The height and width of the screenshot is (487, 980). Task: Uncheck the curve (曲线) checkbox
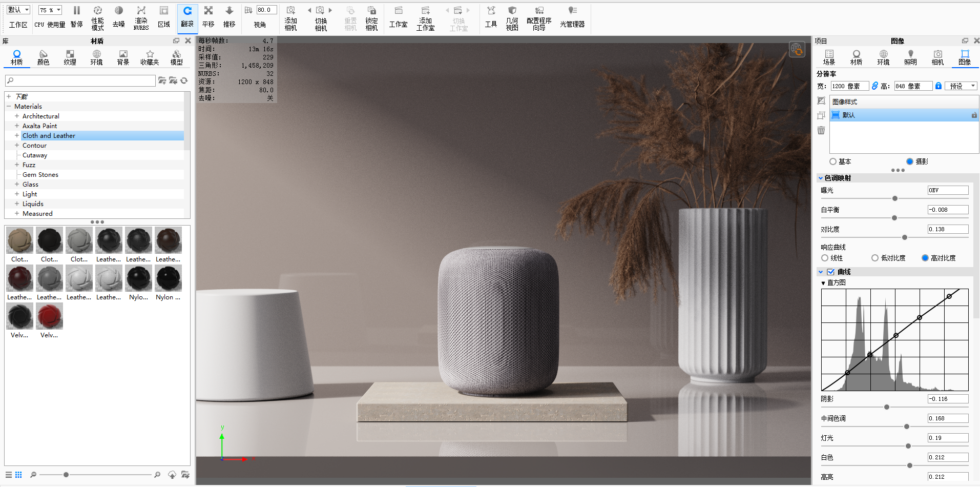pyautogui.click(x=831, y=272)
